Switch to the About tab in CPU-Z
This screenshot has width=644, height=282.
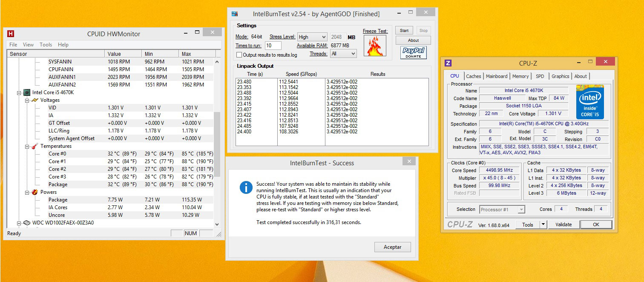click(581, 76)
